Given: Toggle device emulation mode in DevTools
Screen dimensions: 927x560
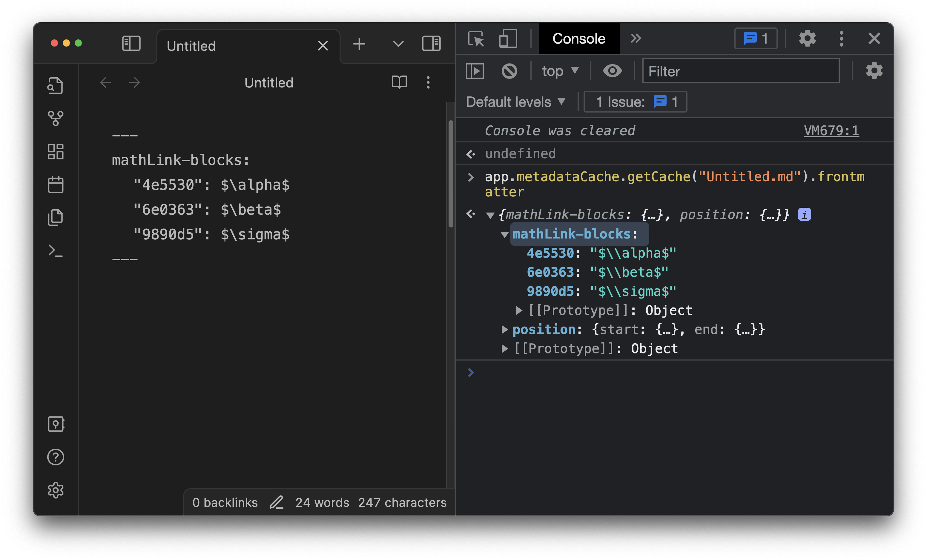Looking at the screenshot, I should 508,39.
